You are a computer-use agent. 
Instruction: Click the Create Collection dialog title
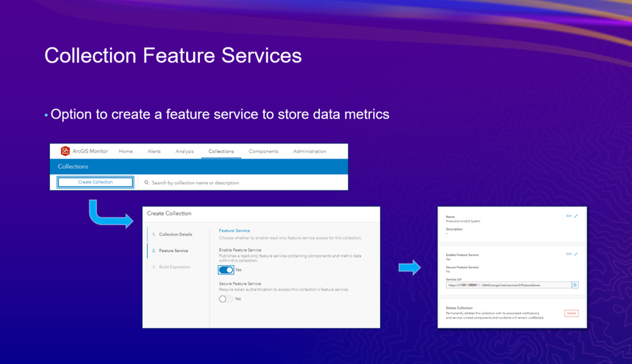point(169,214)
